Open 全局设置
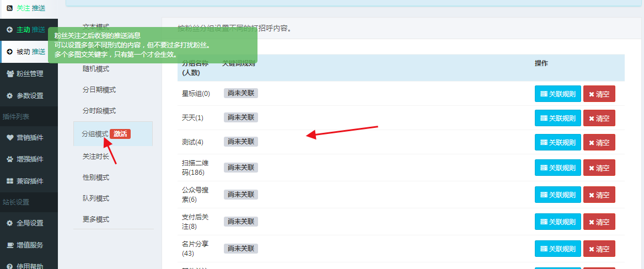The image size is (644, 269). pyautogui.click(x=29, y=223)
